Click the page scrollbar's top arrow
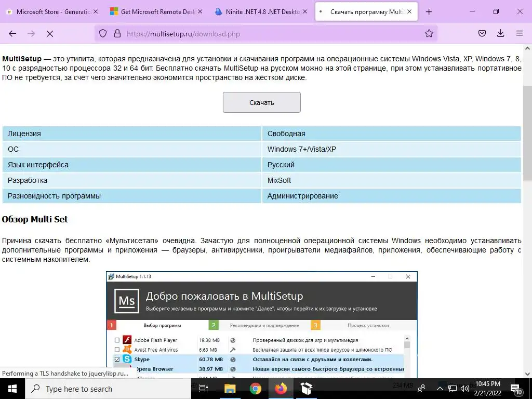The height and width of the screenshot is (399, 532). click(x=528, y=48)
